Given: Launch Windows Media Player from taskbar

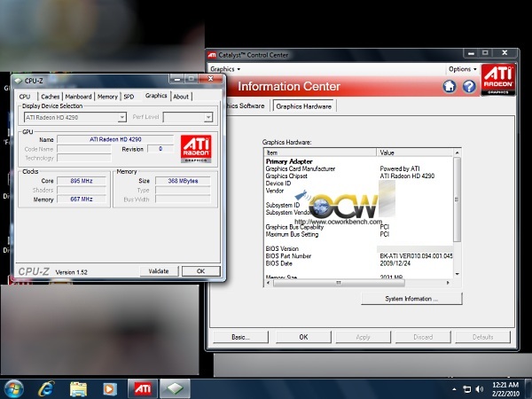Looking at the screenshot, I should point(110,389).
